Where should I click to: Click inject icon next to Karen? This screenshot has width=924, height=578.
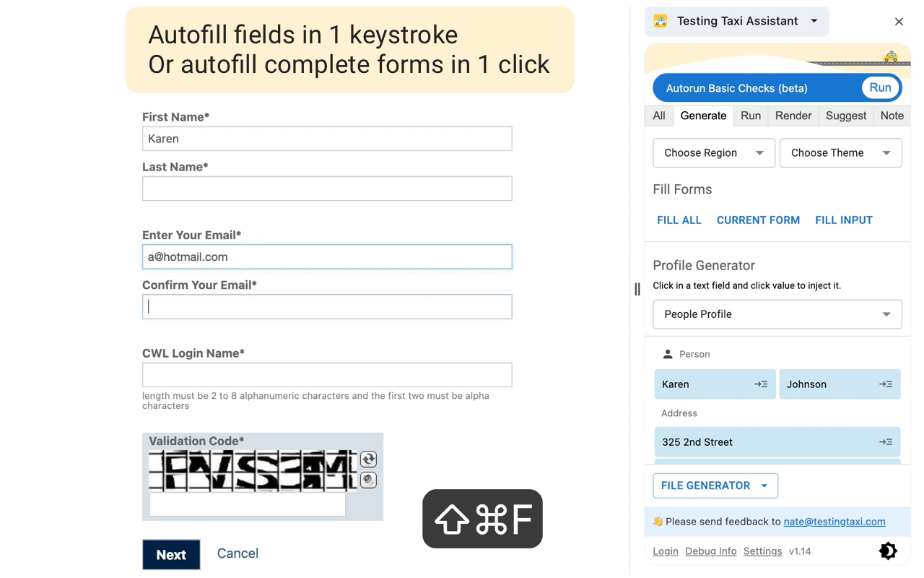pos(761,384)
